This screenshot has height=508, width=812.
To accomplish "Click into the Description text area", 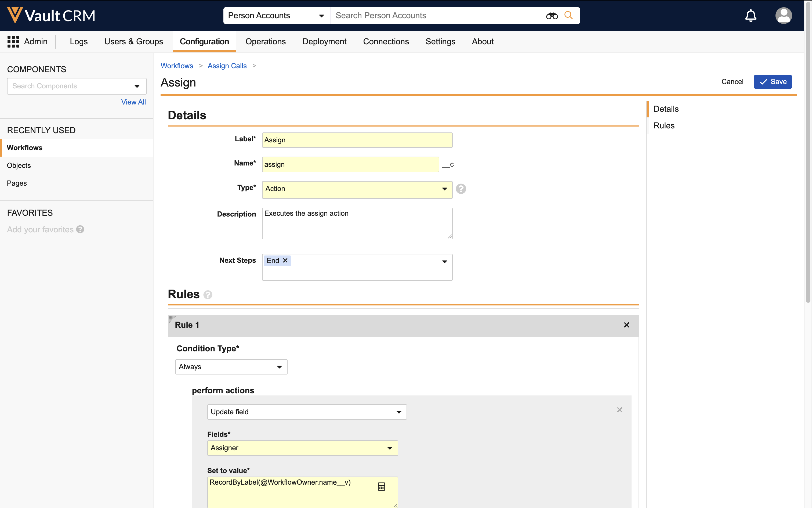I will click(x=357, y=224).
